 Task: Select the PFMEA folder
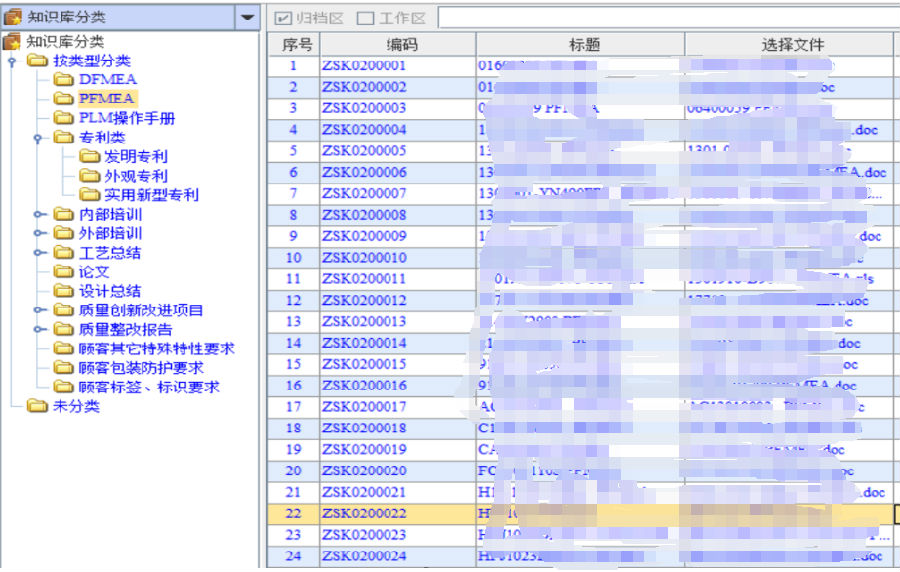107,98
